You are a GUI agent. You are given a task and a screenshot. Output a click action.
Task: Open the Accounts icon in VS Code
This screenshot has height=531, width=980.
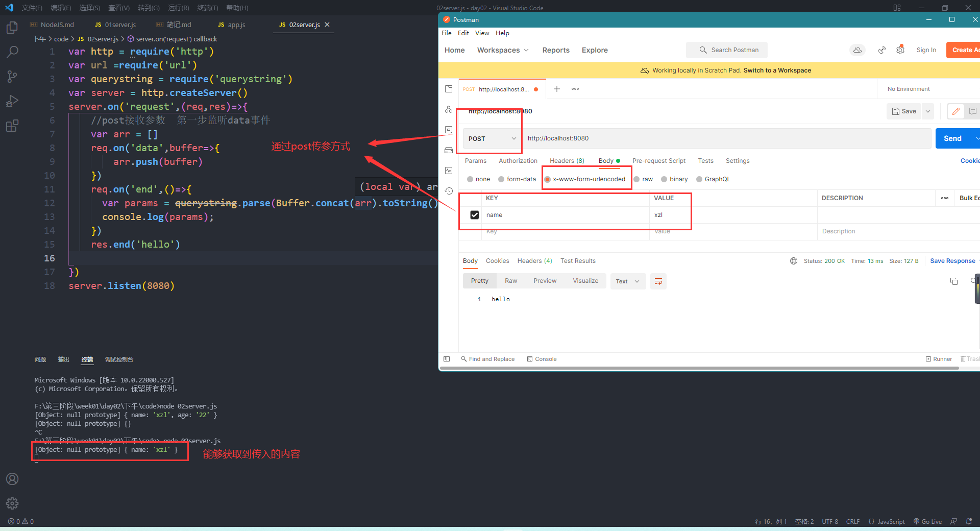[12, 479]
